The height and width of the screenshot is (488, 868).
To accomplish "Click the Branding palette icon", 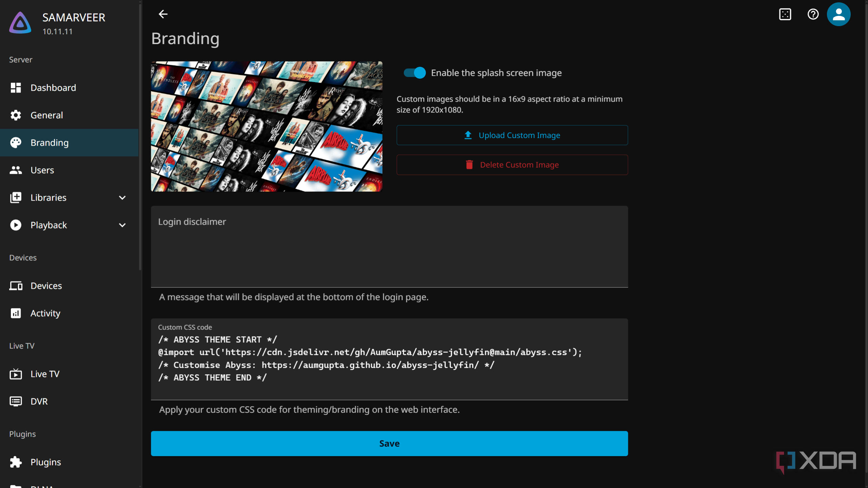I will [16, 143].
